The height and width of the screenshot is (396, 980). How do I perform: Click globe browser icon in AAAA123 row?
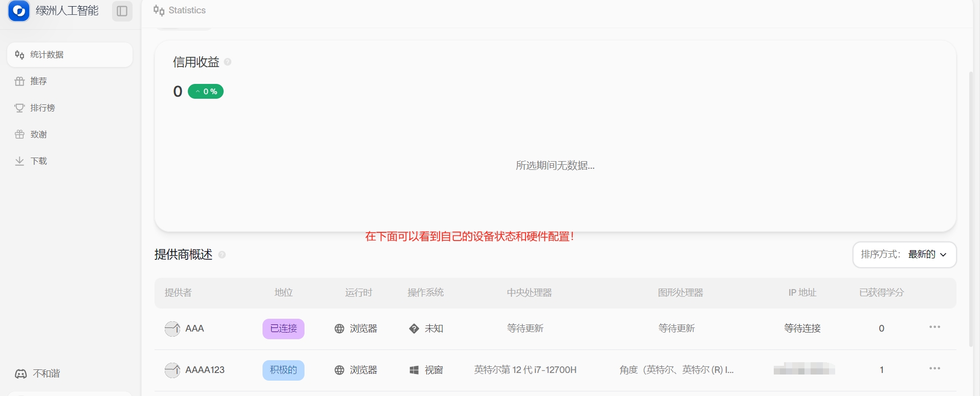click(339, 370)
